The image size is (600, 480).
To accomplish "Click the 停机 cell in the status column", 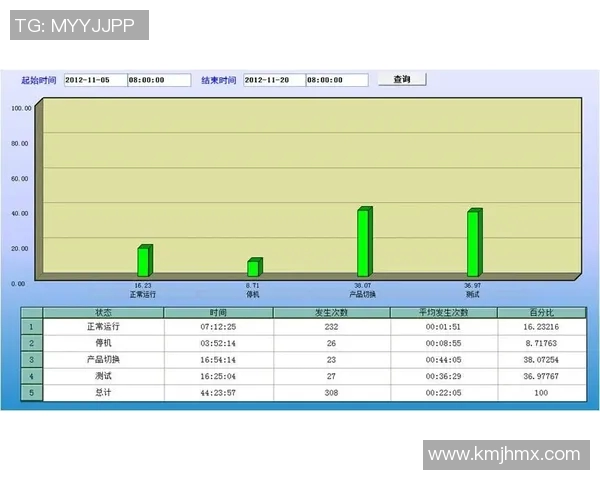I will (104, 343).
